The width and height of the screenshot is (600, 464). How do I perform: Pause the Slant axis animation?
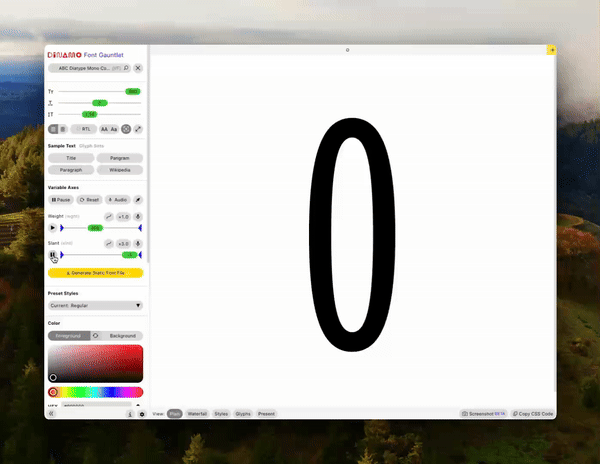tap(53, 255)
